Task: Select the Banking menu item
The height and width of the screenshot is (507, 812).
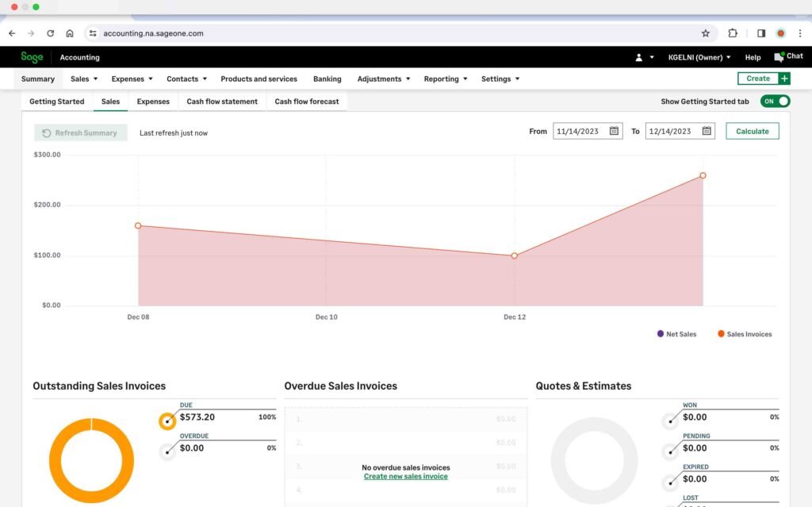Action: tap(327, 79)
